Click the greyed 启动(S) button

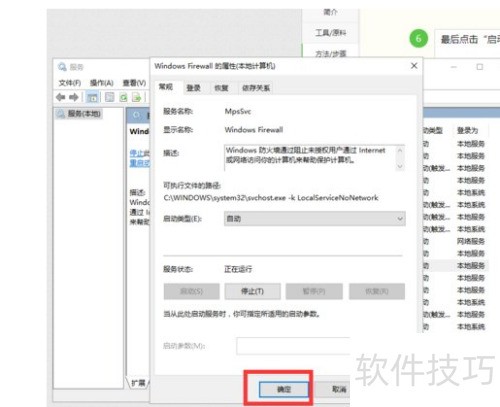191,291
